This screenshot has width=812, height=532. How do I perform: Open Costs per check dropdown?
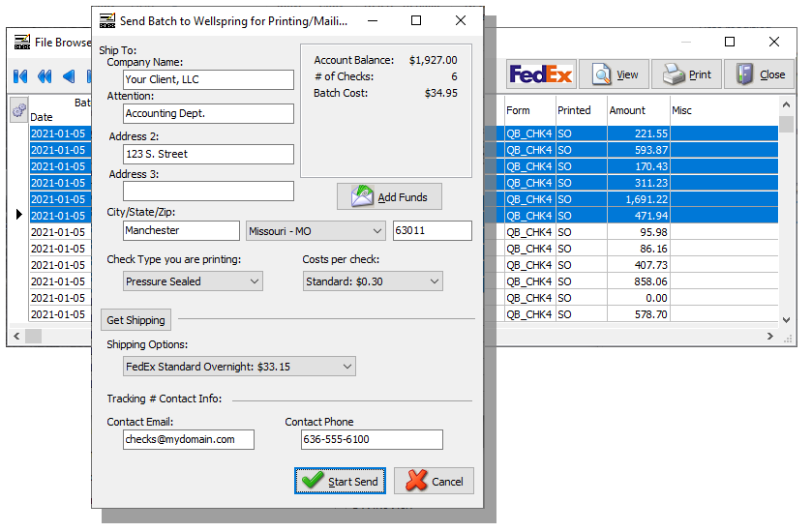373,281
